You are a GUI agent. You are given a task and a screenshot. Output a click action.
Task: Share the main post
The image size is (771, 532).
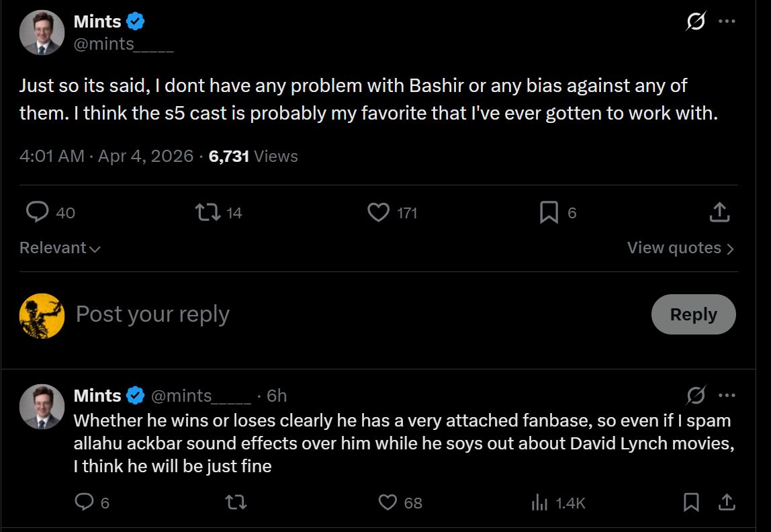coord(719,213)
